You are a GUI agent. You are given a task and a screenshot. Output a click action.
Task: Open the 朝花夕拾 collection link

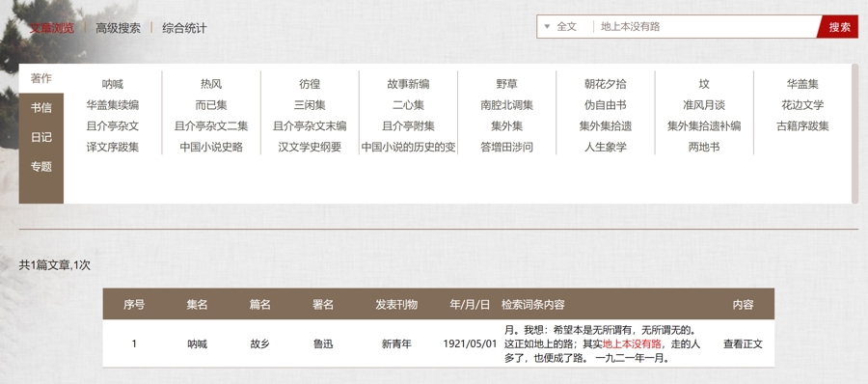[x=605, y=84]
